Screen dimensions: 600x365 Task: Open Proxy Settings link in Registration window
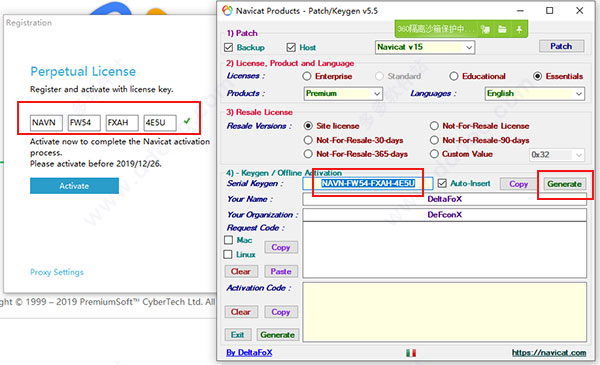pos(57,272)
